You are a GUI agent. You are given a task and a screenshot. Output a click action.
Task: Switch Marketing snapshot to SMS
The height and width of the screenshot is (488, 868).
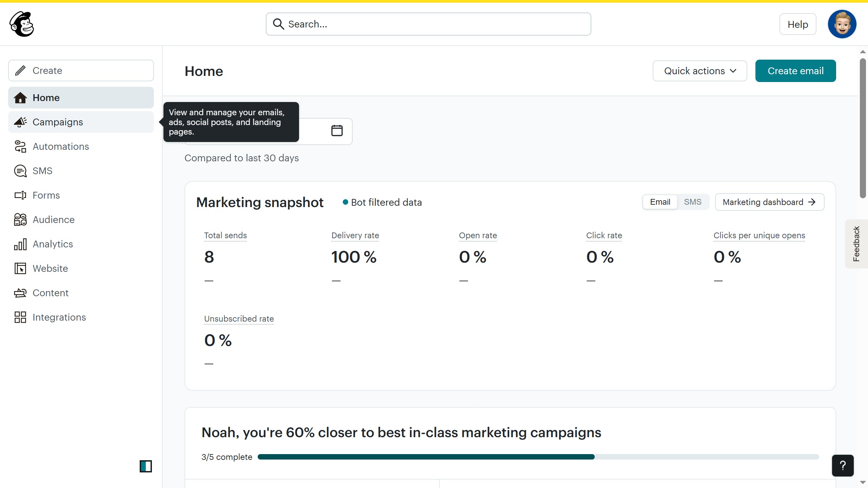coord(693,202)
